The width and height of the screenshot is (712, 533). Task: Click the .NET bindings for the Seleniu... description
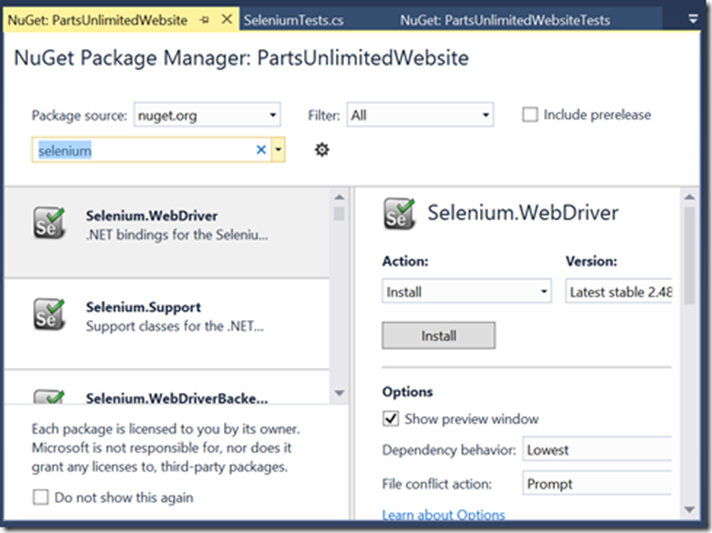point(177,235)
